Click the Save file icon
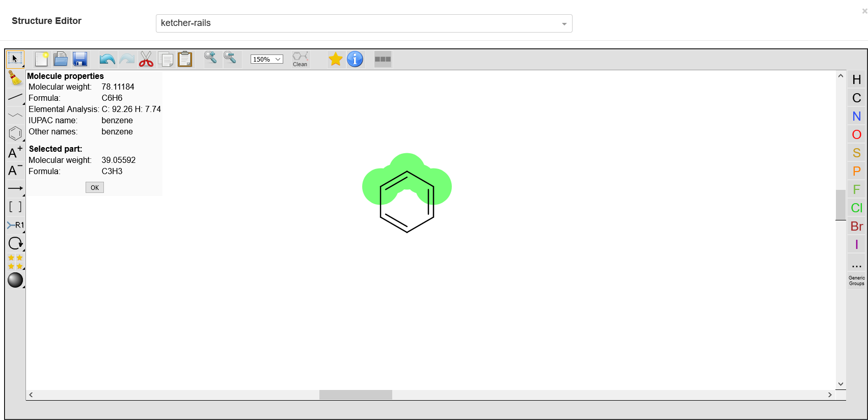 (80, 59)
